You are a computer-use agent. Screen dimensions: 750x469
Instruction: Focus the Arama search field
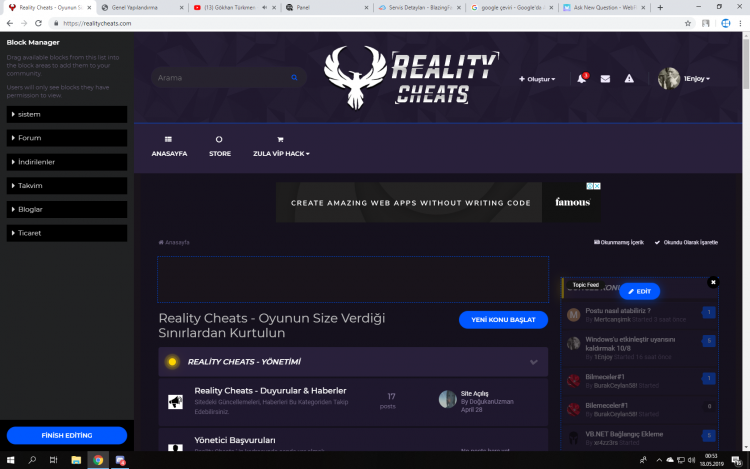[x=220, y=77]
